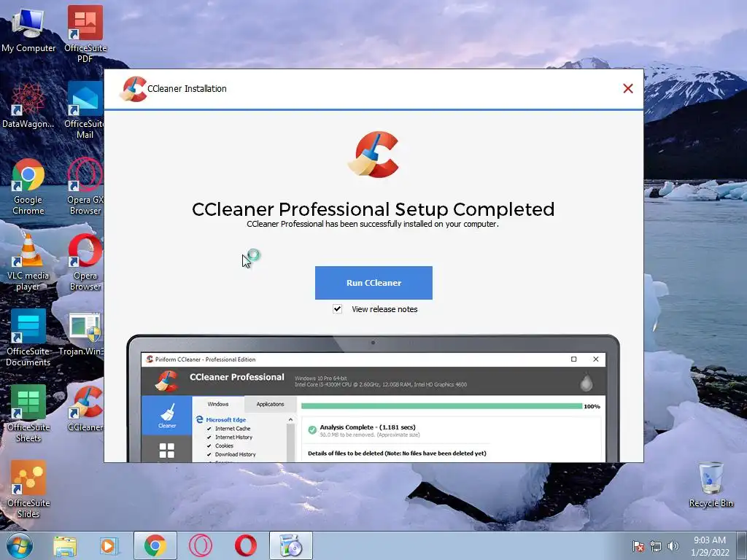The height and width of the screenshot is (560, 747).
Task: Select Google Chrome desktop shortcut
Action: tap(28, 187)
